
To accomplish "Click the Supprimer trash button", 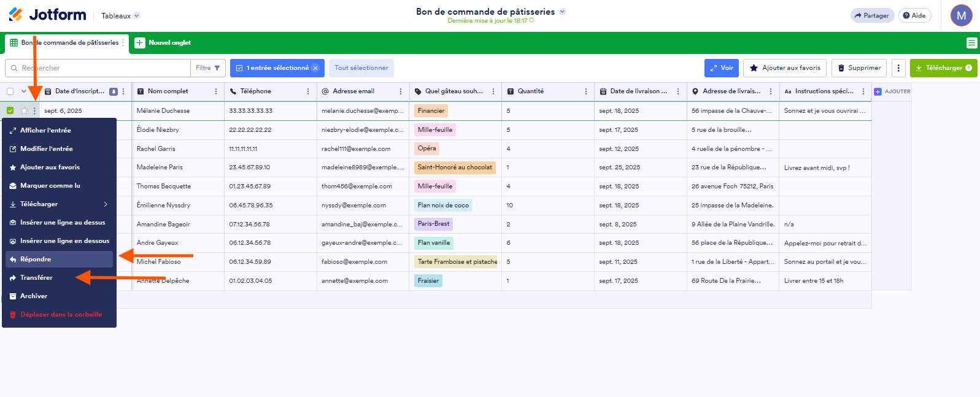I will (x=859, y=68).
